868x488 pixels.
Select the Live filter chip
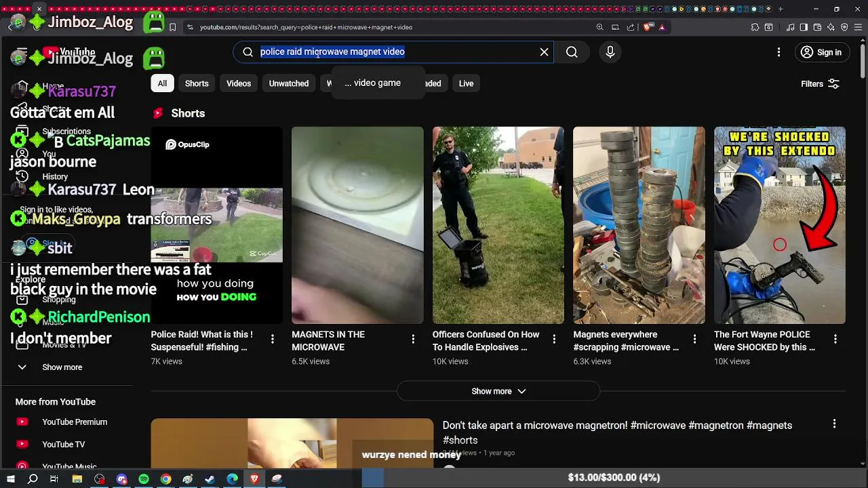466,83
